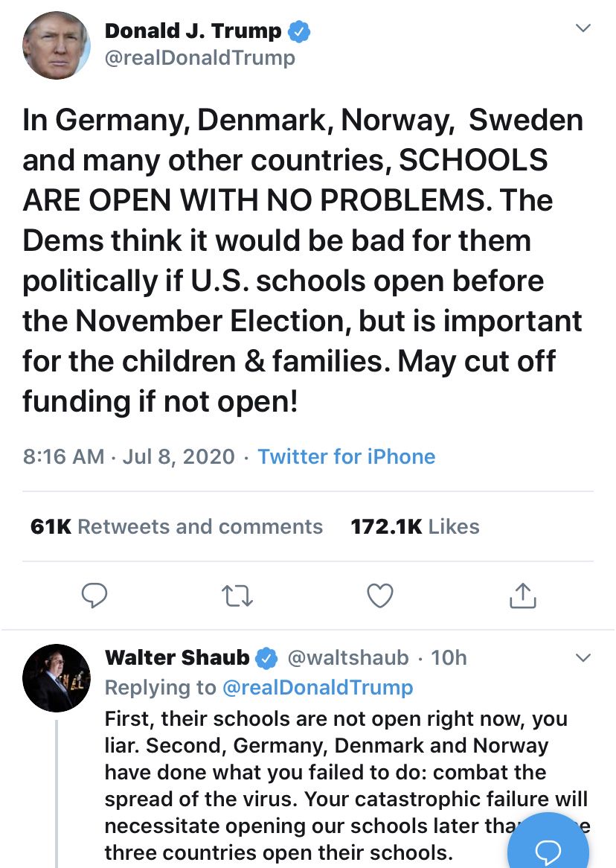This screenshot has height=868, width=616.
Task: Like the tweet with the heart icon
Action: [380, 595]
